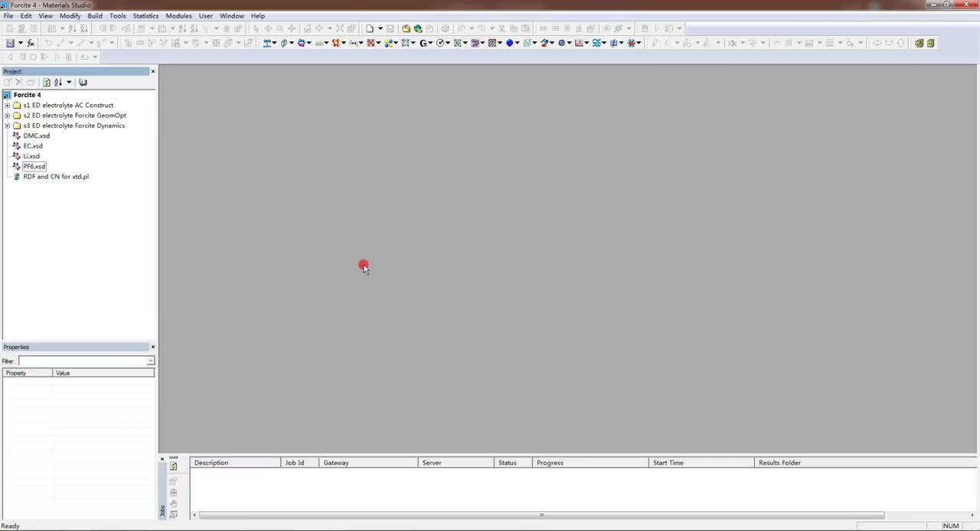This screenshot has width=980, height=531.
Task: Click the green book icon at toolbar end
Action: pos(919,43)
